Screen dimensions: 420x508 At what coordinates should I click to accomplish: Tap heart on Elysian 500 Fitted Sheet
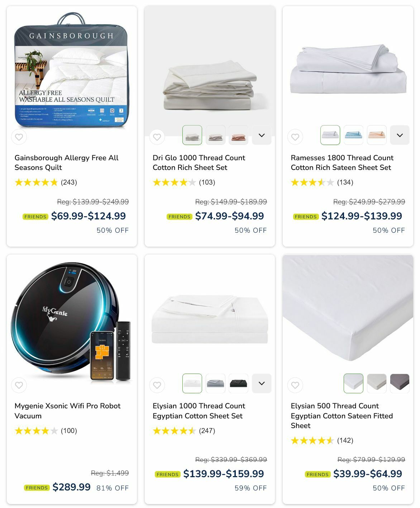295,385
